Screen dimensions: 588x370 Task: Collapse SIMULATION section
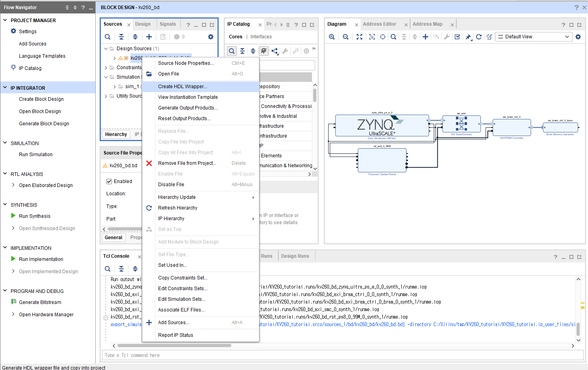point(5,143)
